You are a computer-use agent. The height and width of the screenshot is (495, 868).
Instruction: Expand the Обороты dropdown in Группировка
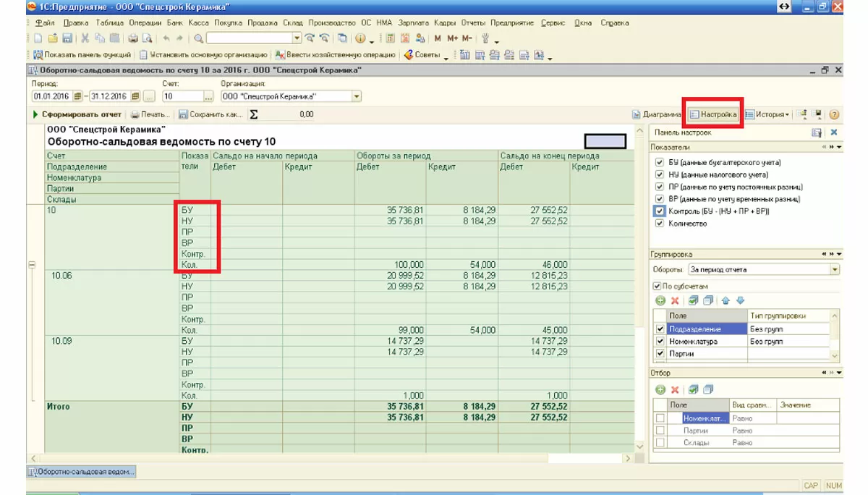coord(835,269)
